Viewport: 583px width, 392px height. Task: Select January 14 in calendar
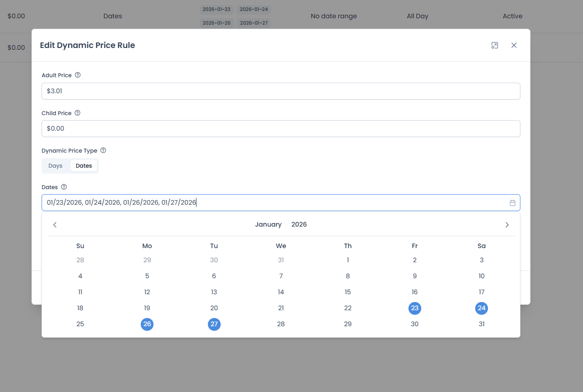(281, 292)
